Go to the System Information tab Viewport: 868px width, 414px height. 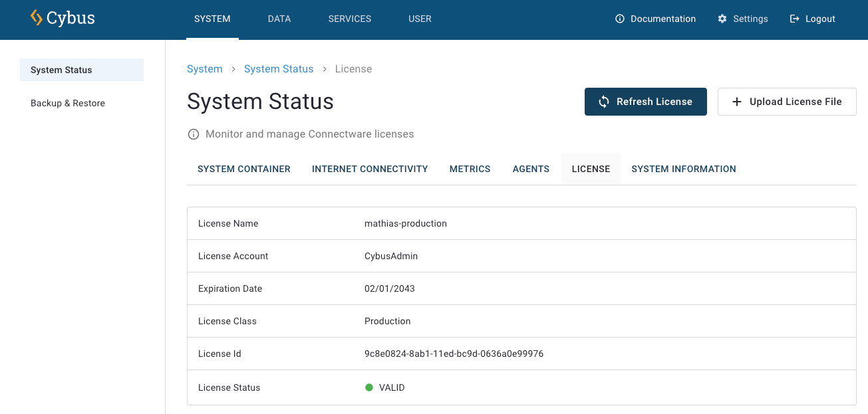point(684,169)
